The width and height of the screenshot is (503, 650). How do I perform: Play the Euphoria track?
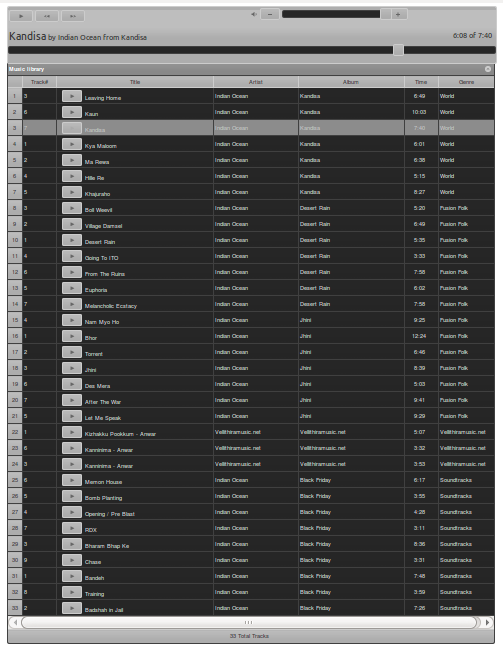pos(72,289)
